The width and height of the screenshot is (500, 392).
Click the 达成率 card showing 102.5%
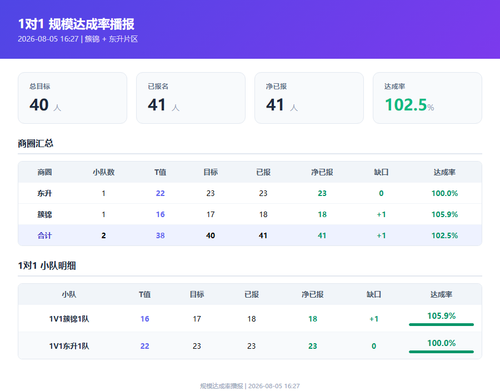(427, 98)
